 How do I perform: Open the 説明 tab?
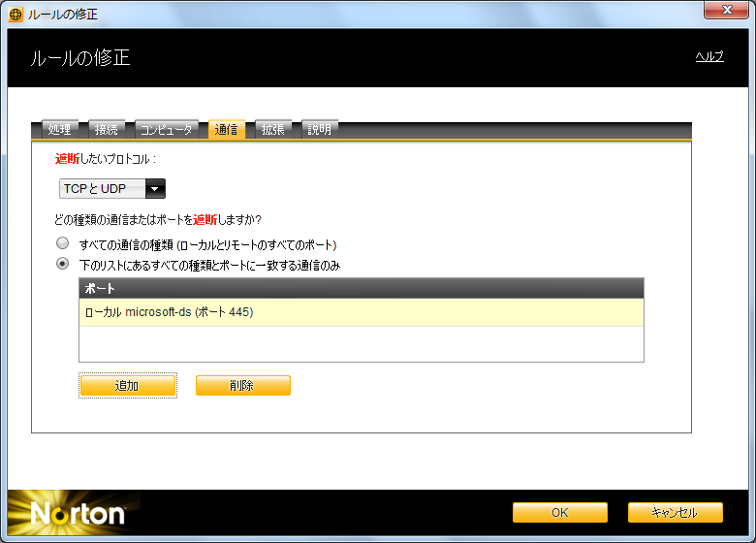click(319, 130)
